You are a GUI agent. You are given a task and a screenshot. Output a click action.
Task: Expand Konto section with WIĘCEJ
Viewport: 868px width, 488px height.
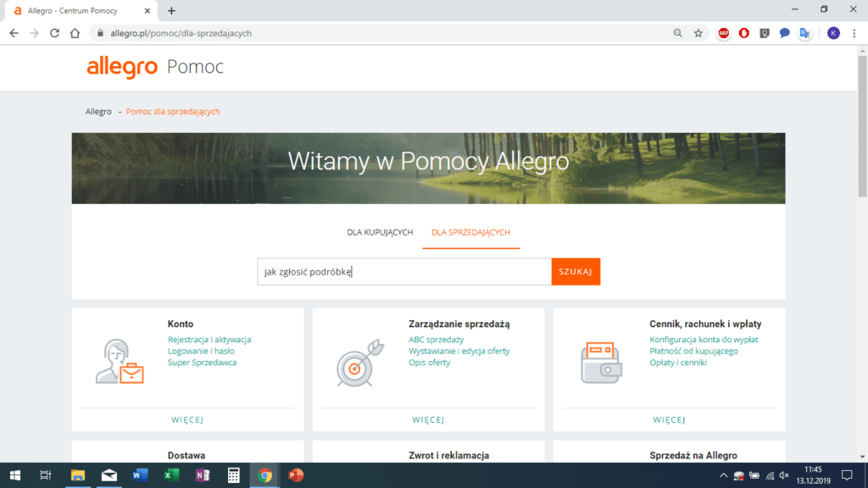tap(187, 419)
